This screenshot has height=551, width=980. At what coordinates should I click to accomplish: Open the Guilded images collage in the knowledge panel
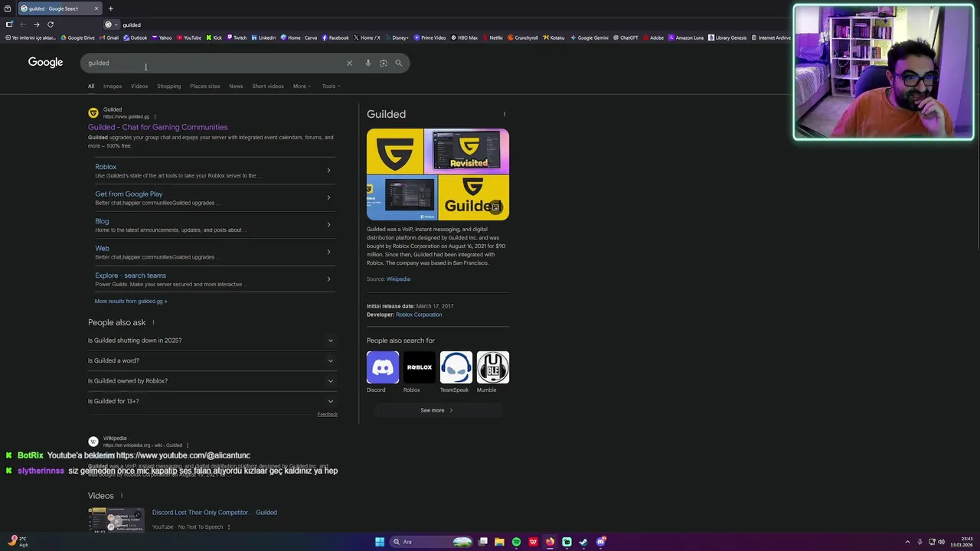coord(438,174)
